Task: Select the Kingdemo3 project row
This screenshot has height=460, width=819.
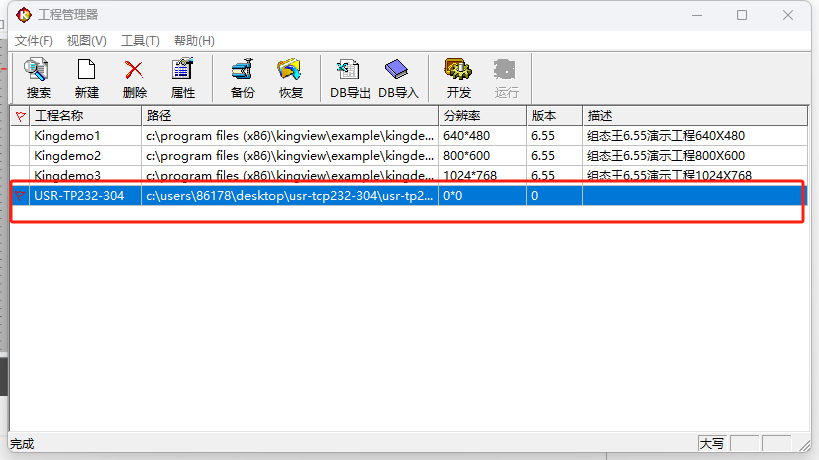Action: tap(409, 175)
